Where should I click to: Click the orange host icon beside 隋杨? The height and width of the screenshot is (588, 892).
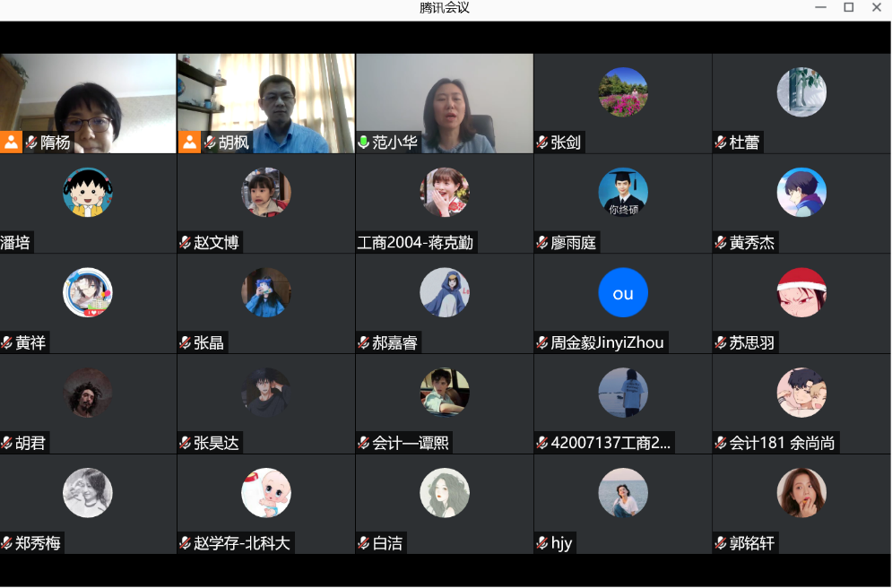11,142
